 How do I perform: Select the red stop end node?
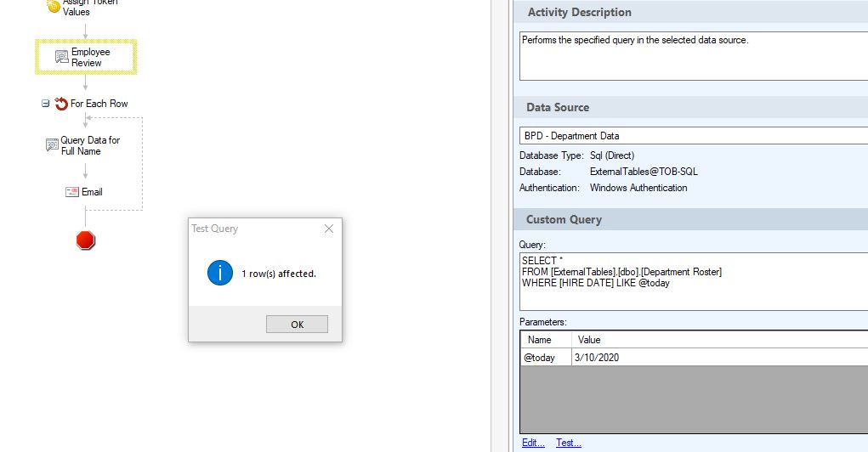pos(86,240)
